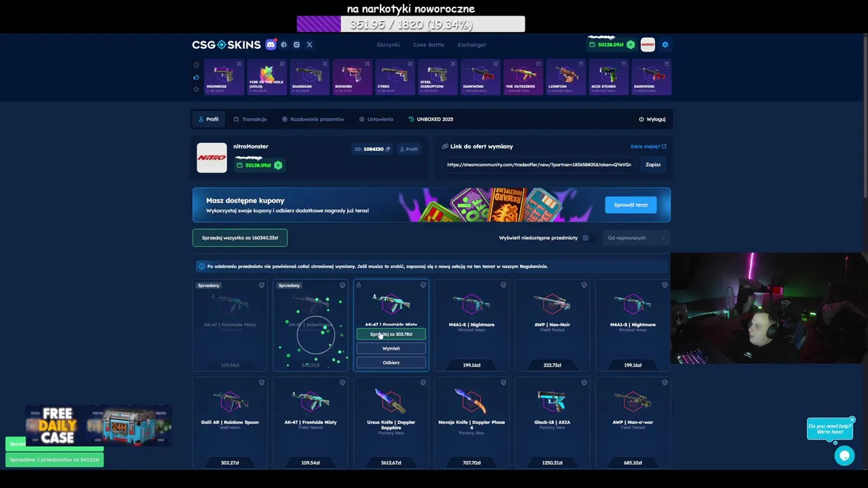Open the UNBOXED 2025 tab
The height and width of the screenshot is (488, 868).
pyautogui.click(x=431, y=119)
